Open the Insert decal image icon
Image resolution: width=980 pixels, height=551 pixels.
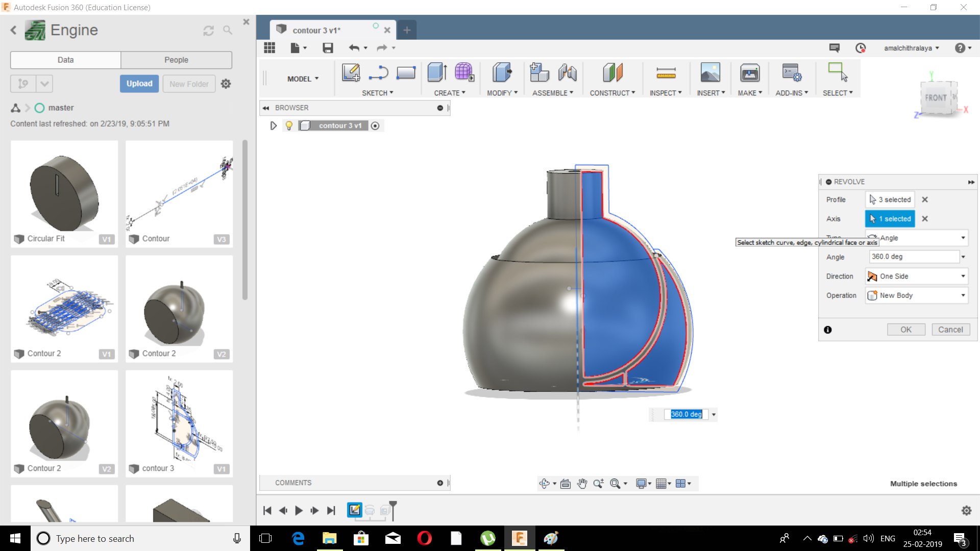pyautogui.click(x=710, y=73)
